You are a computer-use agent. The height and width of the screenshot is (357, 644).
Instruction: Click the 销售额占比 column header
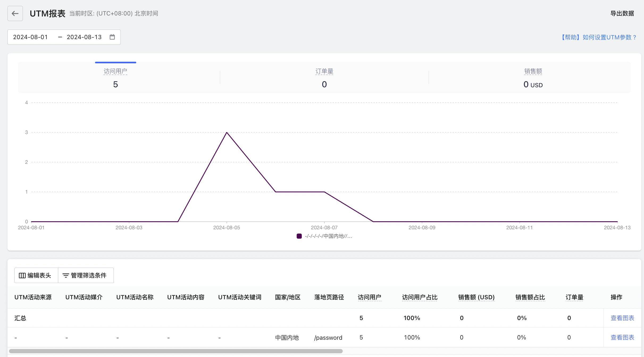(530, 297)
